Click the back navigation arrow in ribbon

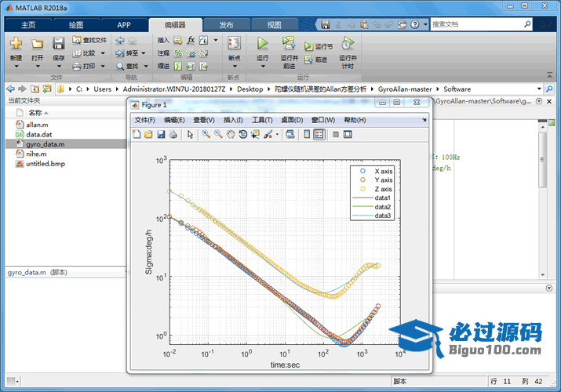[120, 41]
